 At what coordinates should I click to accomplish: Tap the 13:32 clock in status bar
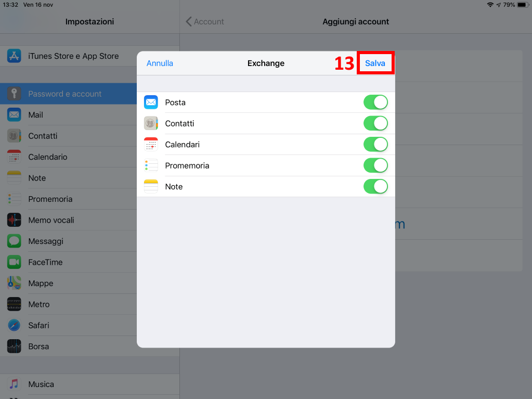pos(10,5)
